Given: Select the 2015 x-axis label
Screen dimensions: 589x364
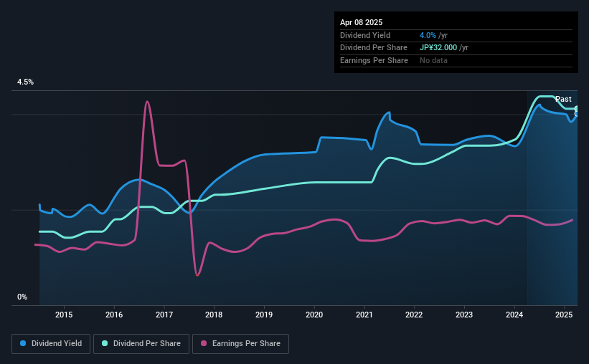Looking at the screenshot, I should [64, 315].
